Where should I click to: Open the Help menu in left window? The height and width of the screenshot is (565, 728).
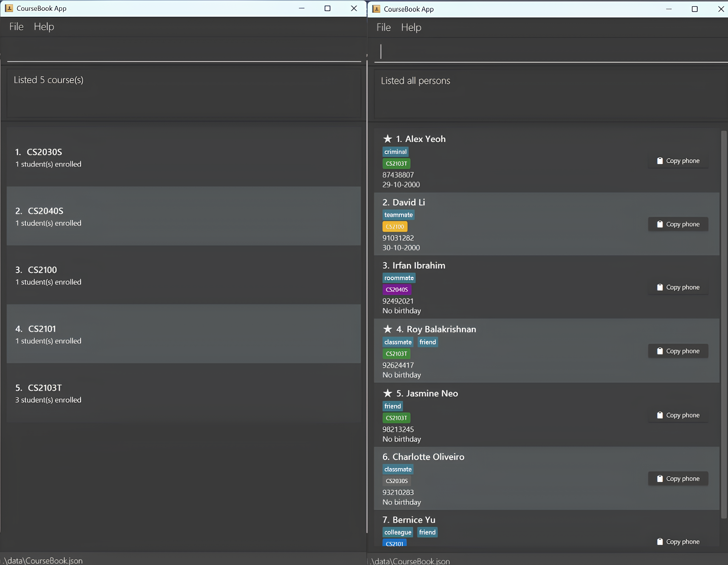click(x=44, y=27)
